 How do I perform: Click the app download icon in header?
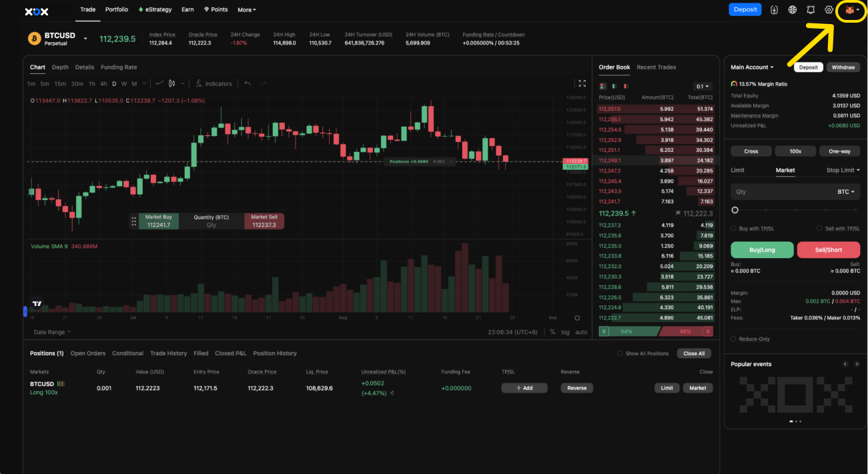click(774, 10)
